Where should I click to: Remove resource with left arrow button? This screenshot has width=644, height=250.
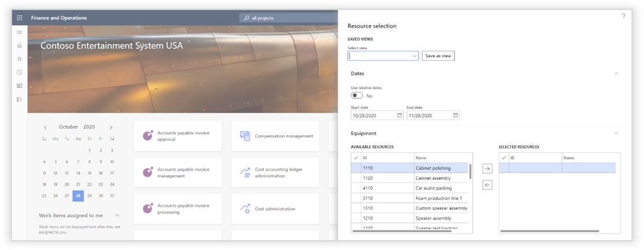487,185
